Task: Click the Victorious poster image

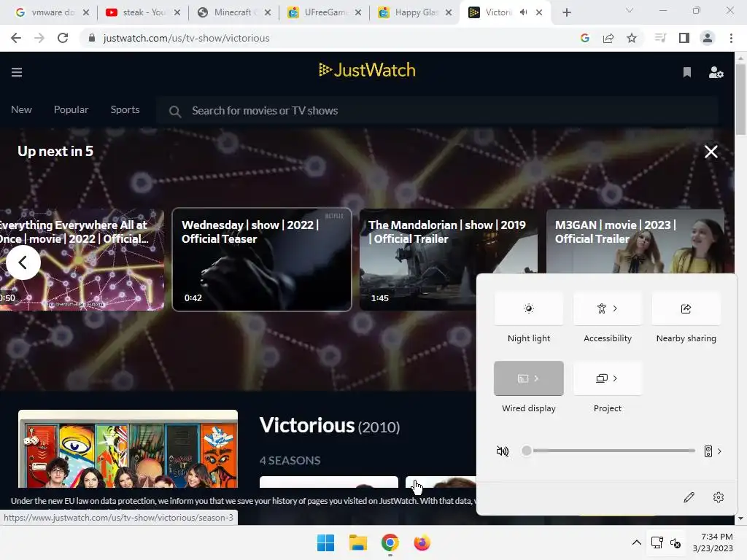Action: pyautogui.click(x=128, y=448)
